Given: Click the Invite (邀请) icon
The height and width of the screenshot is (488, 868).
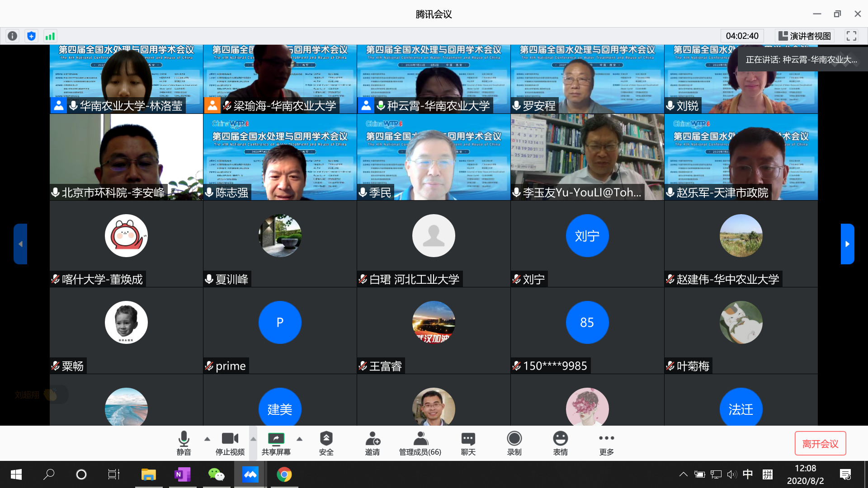Looking at the screenshot, I should [x=373, y=443].
